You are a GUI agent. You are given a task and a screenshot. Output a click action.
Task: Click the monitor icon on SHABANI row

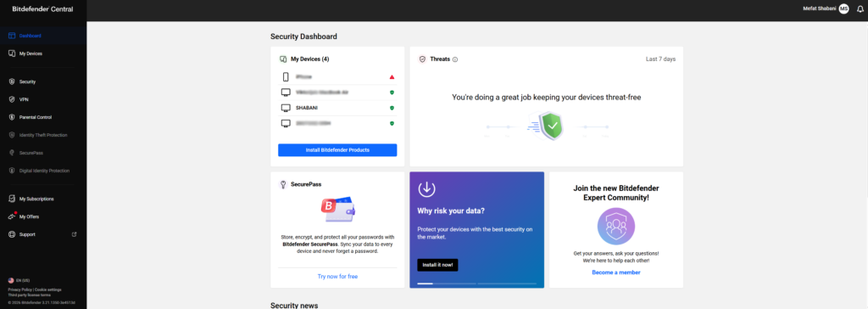pos(286,108)
